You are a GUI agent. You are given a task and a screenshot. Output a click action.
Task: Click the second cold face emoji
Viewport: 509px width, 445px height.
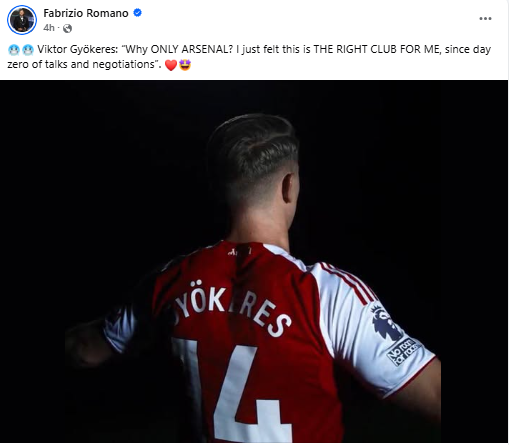(28, 50)
